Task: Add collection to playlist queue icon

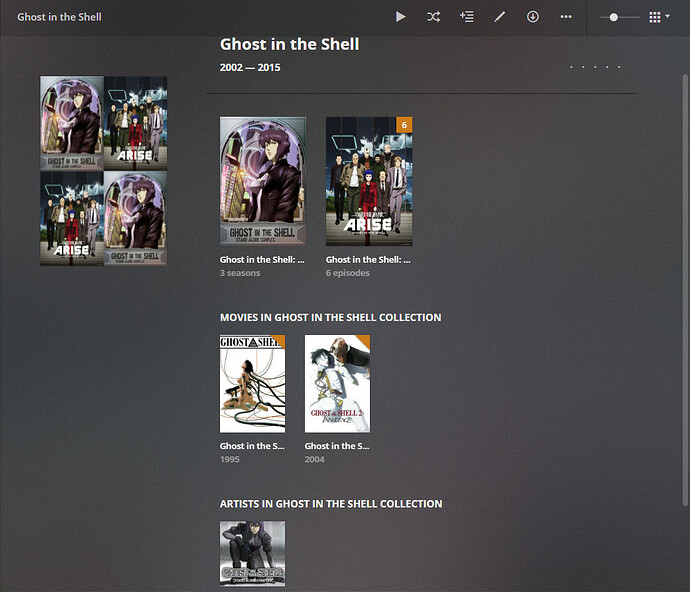Action: coord(466,17)
